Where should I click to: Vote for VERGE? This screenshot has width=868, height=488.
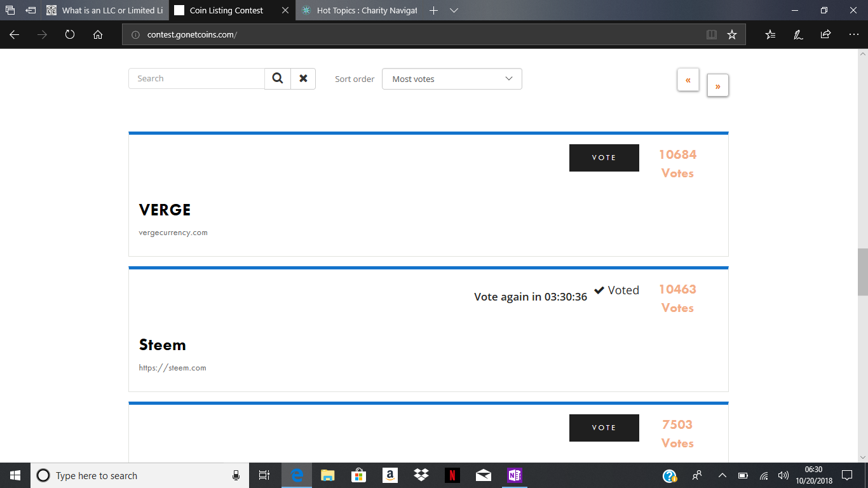pyautogui.click(x=604, y=158)
